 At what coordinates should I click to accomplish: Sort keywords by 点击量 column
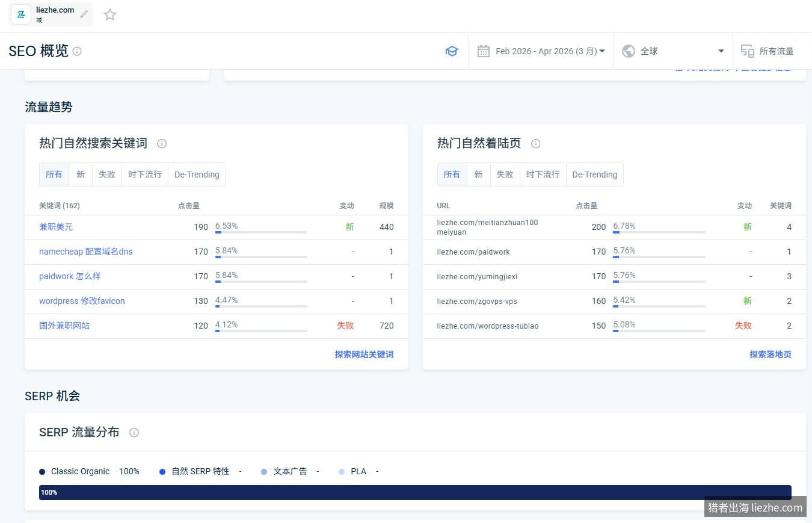188,206
